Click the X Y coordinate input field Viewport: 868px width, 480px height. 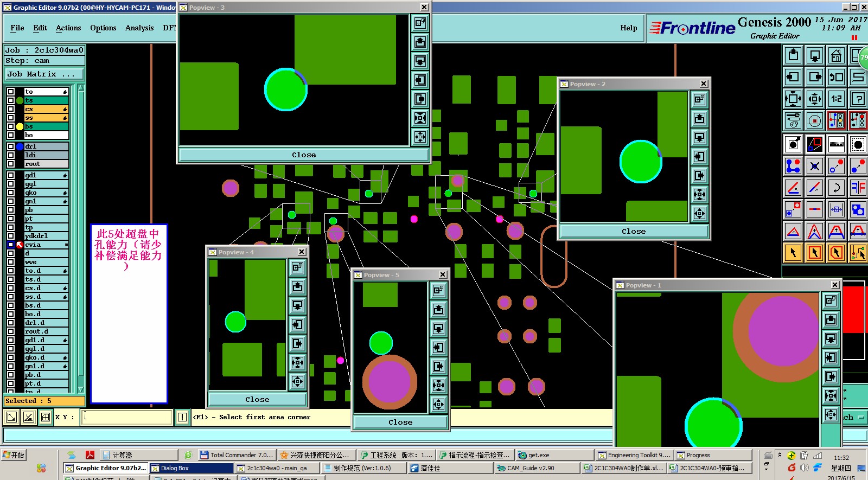127,417
